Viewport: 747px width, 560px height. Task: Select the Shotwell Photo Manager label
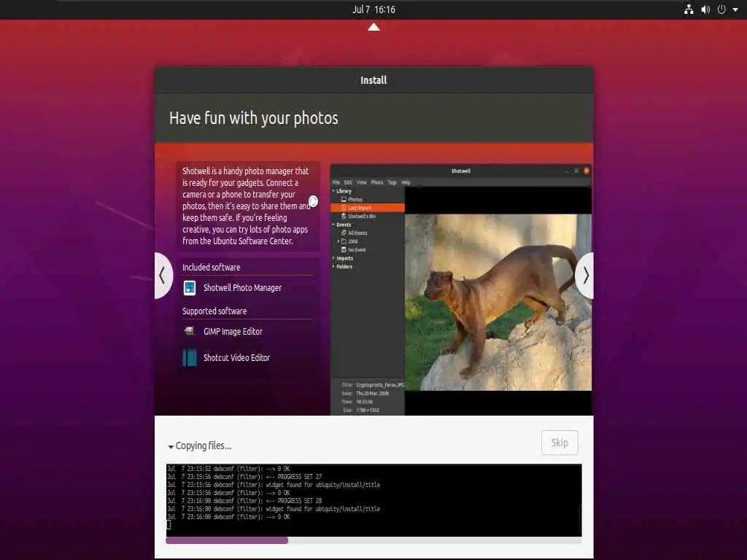[x=242, y=287]
